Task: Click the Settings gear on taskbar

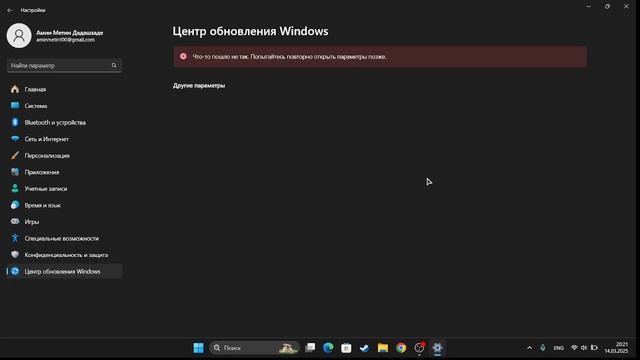Action: coord(437,348)
